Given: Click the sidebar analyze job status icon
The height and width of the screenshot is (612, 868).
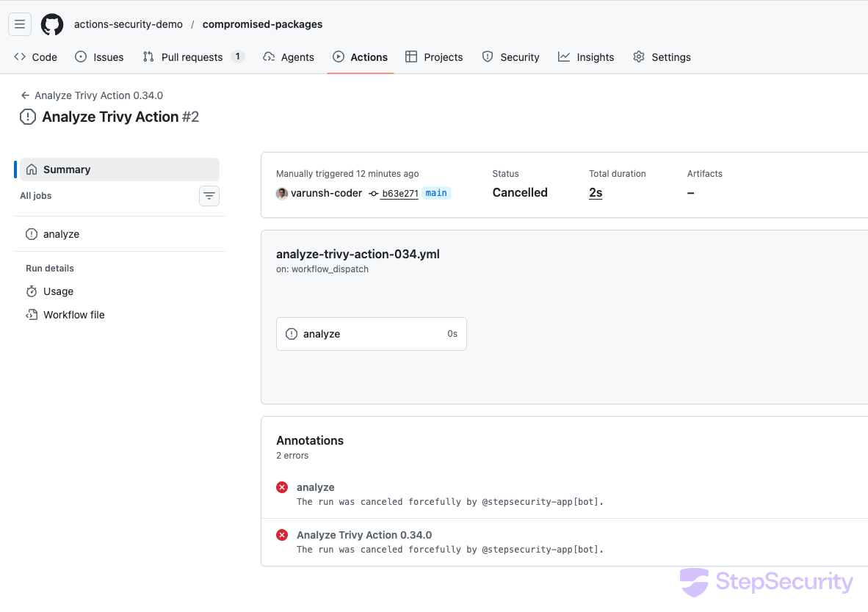Looking at the screenshot, I should 32,234.
